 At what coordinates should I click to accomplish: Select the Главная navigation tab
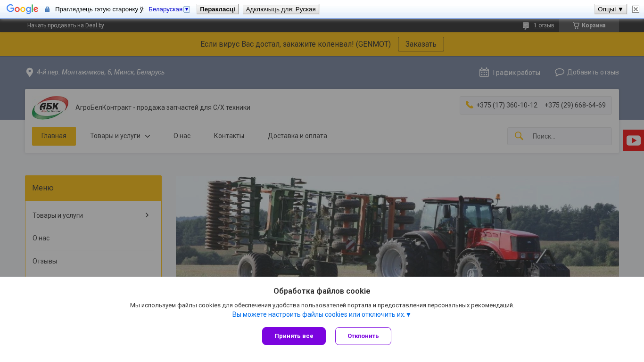(x=54, y=136)
